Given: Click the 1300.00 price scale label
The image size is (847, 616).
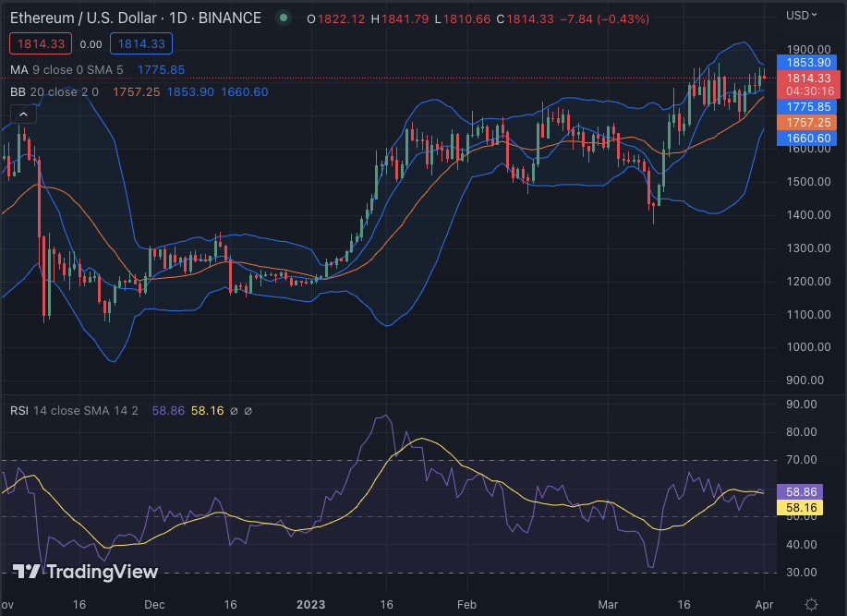Looking at the screenshot, I should (808, 248).
